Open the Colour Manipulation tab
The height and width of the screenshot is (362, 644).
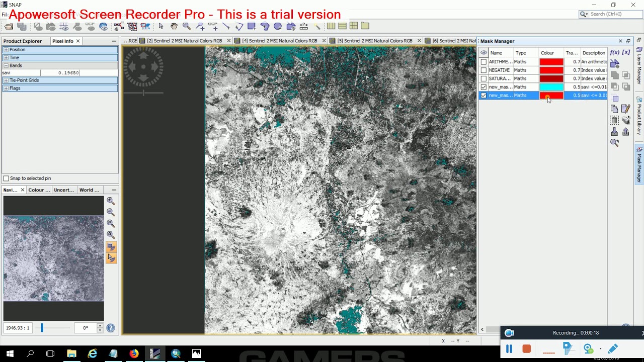tap(39, 190)
